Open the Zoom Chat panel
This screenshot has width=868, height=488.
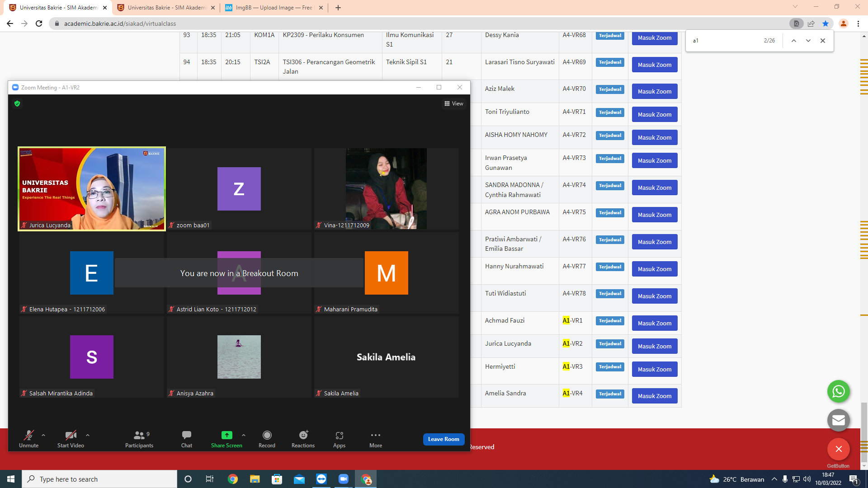(187, 439)
